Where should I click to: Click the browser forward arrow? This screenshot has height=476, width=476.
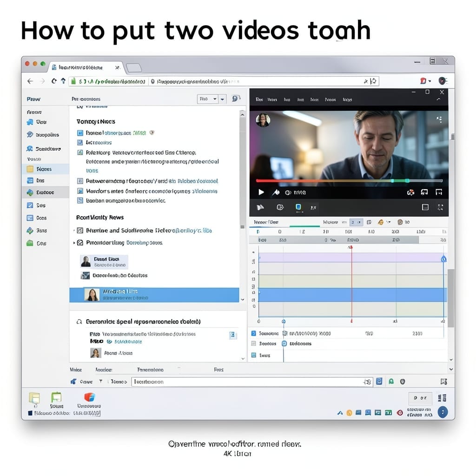coord(42,81)
